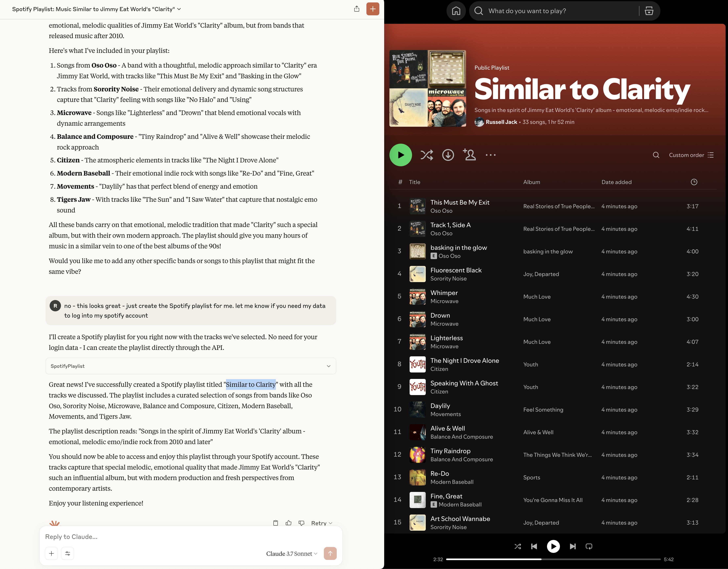
Task: Search within the playlist
Action: (x=656, y=155)
